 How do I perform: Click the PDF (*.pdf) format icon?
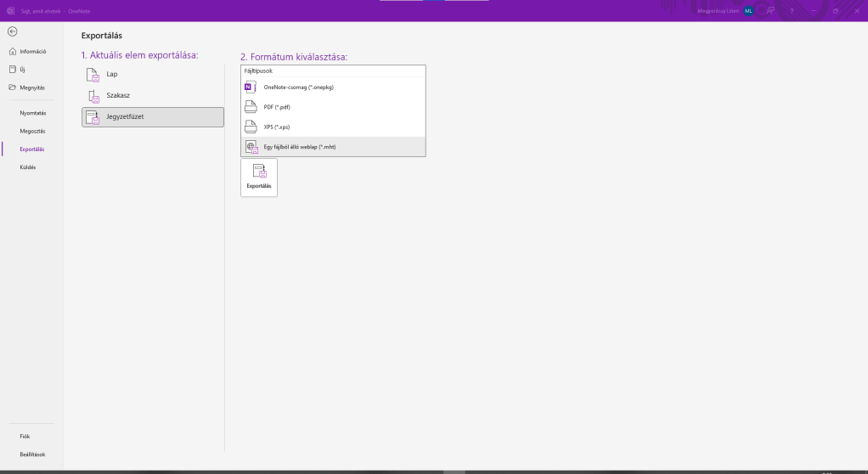tap(250, 107)
